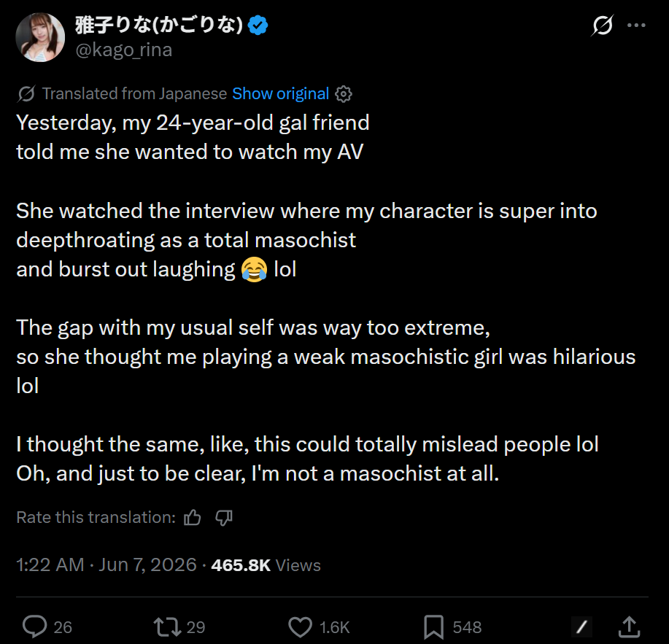Viewport: 669px width, 644px height.
Task: Click the slash edit icon near share
Action: coord(582,627)
